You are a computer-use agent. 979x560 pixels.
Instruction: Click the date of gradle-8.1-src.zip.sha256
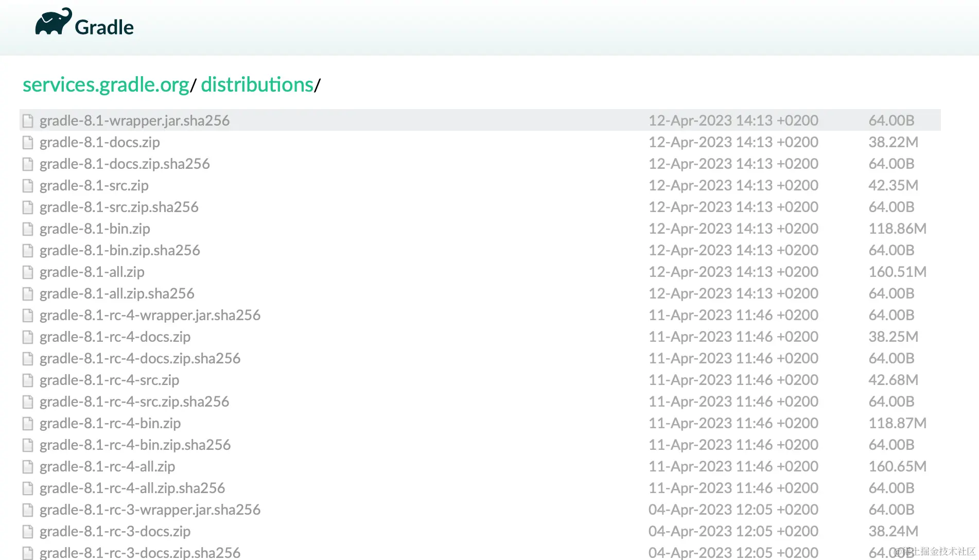tap(733, 207)
